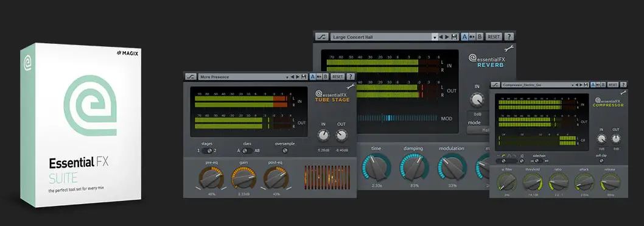
Task: Go to previous preset in Reverb
Action: [x=441, y=37]
